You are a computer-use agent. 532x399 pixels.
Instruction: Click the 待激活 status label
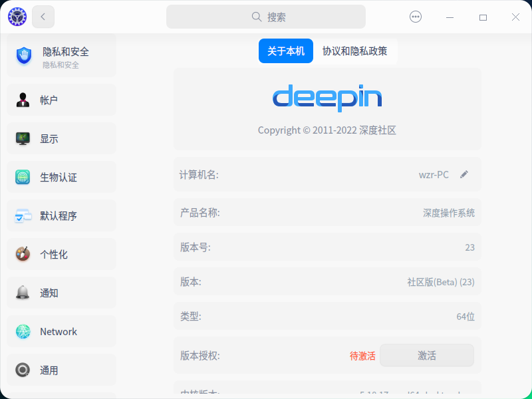362,355
